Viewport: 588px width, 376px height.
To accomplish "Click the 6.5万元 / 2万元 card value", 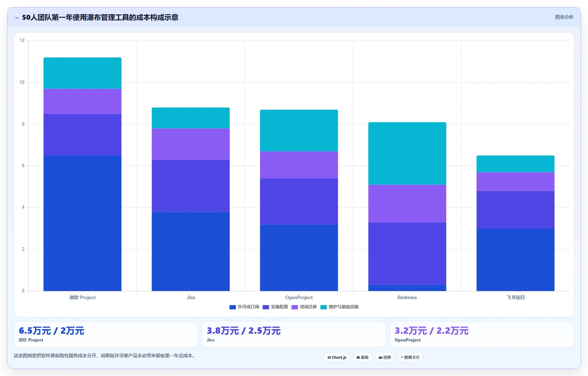I will point(51,331).
